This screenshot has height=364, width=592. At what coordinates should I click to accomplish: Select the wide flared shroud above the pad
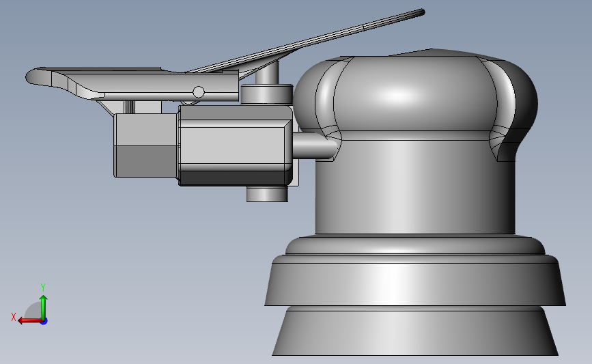pos(414,280)
